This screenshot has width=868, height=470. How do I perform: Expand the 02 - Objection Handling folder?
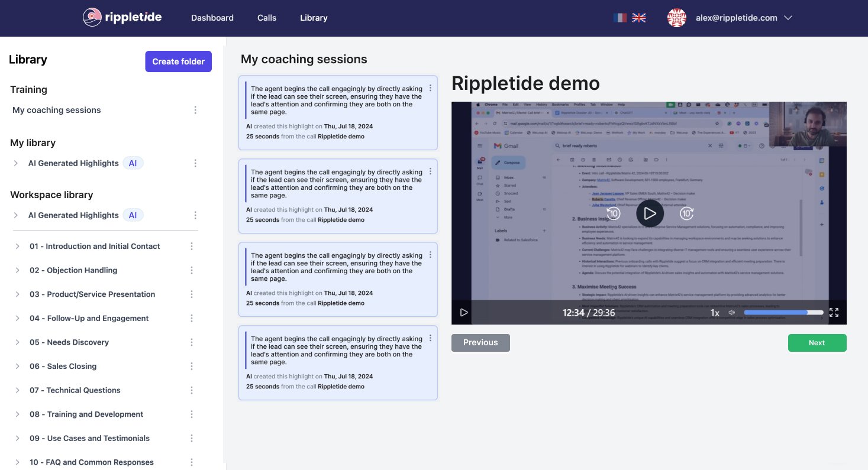[18, 270]
